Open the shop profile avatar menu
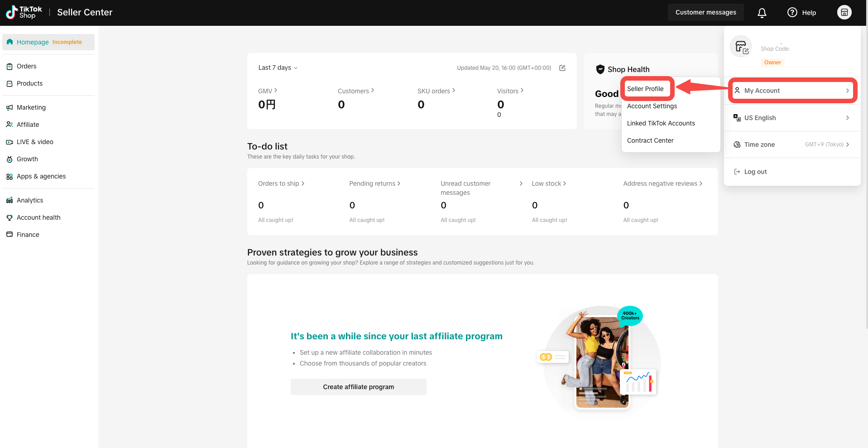868x448 pixels. [844, 12]
